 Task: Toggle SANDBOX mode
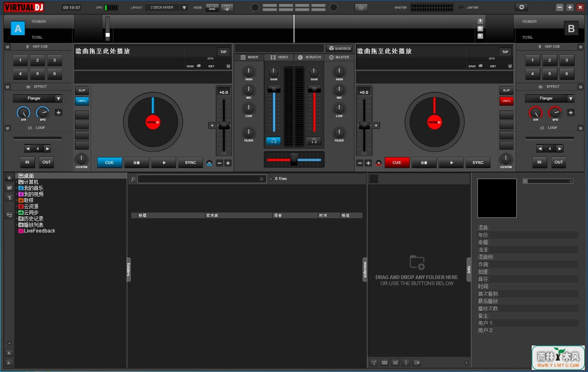click(340, 48)
